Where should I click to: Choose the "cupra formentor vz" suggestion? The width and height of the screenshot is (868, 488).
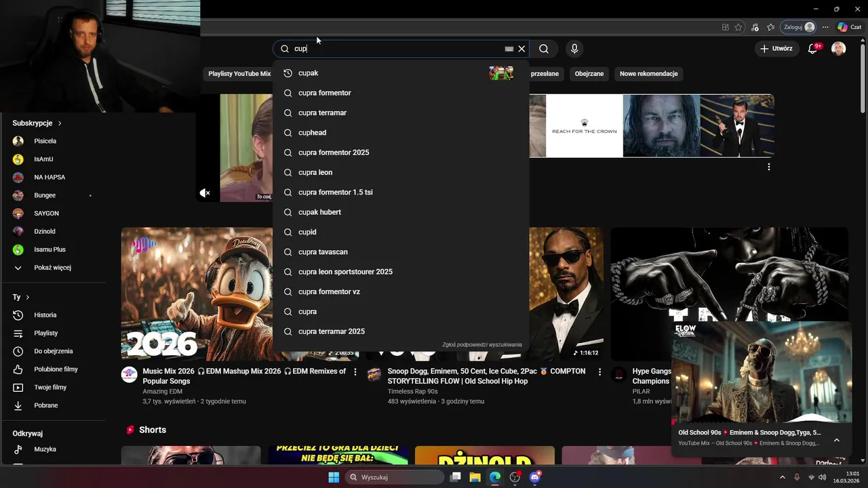click(x=401, y=291)
